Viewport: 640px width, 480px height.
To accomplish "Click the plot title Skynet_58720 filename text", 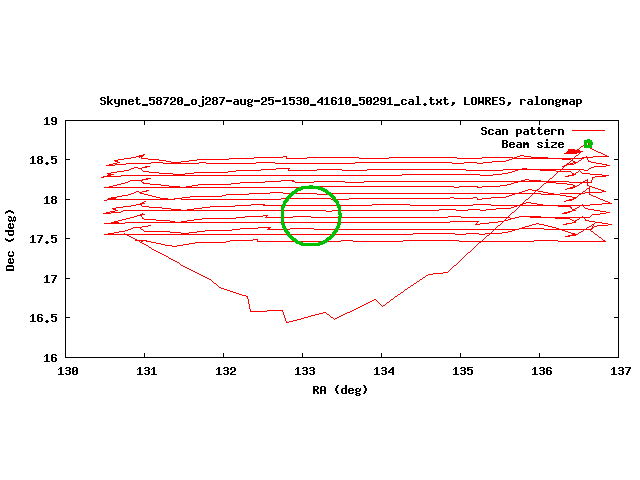I will (341, 101).
